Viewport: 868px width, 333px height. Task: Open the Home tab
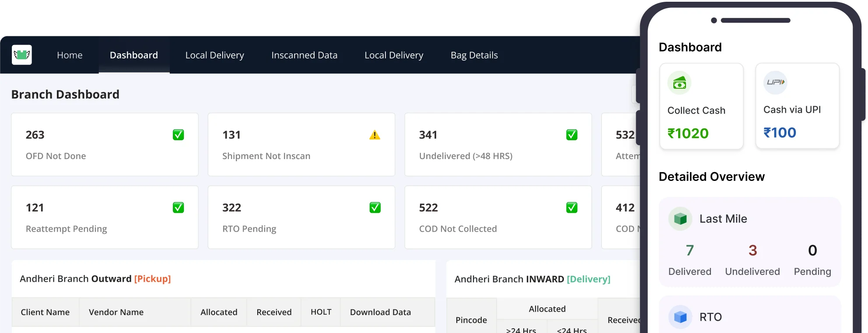70,55
